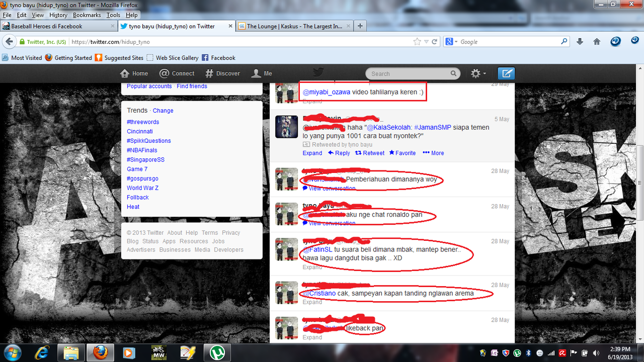Open the Me profile icon

[256, 73]
